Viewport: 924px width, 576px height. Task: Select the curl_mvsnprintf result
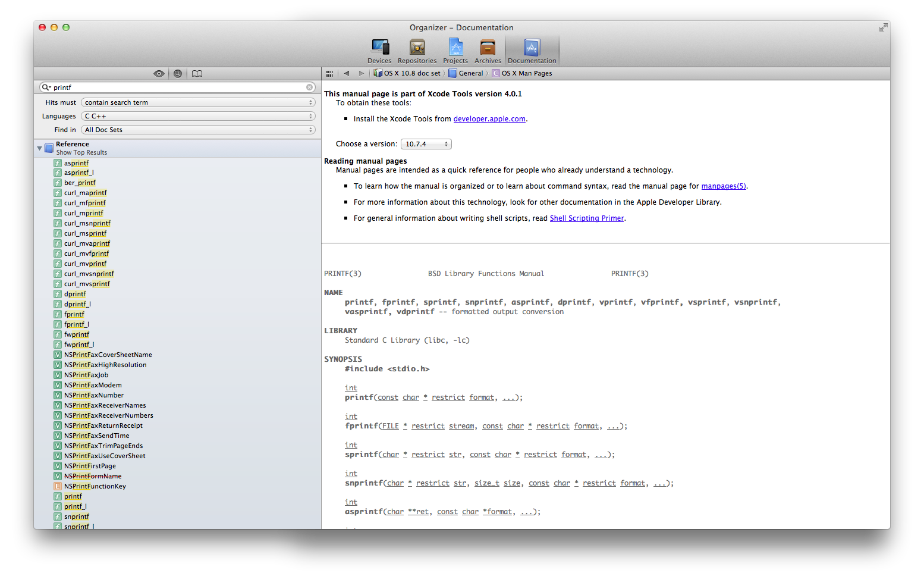point(89,274)
